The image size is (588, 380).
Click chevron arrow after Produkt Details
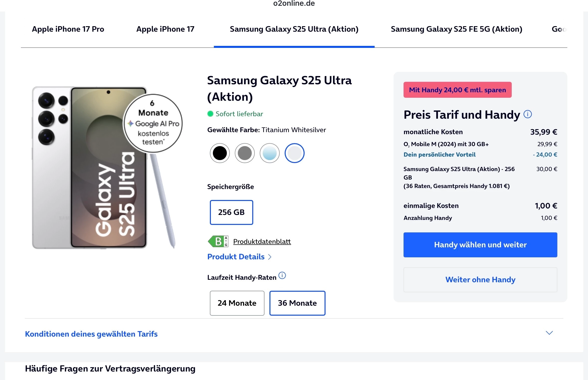point(270,257)
